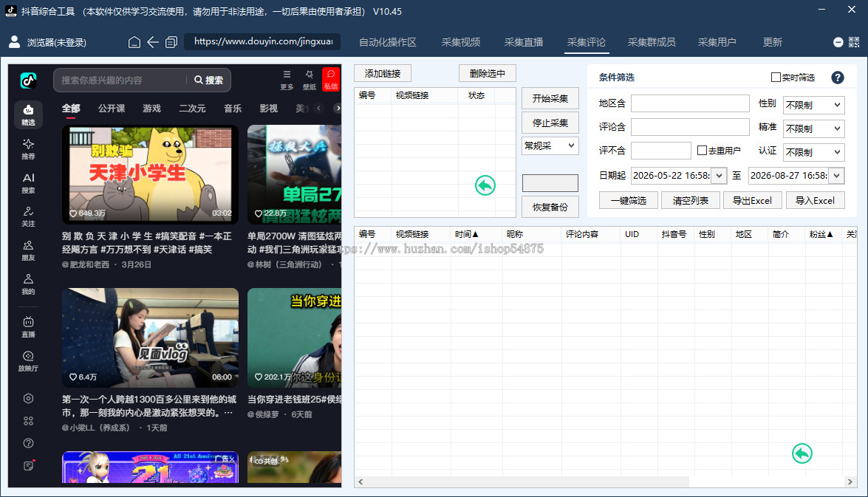Open 朋友 in Douyin sidebar
This screenshot has height=497, width=868.
(x=28, y=250)
